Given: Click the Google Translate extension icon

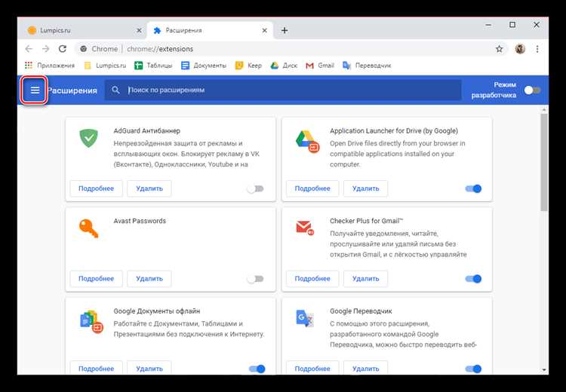Looking at the screenshot, I should pos(305,318).
